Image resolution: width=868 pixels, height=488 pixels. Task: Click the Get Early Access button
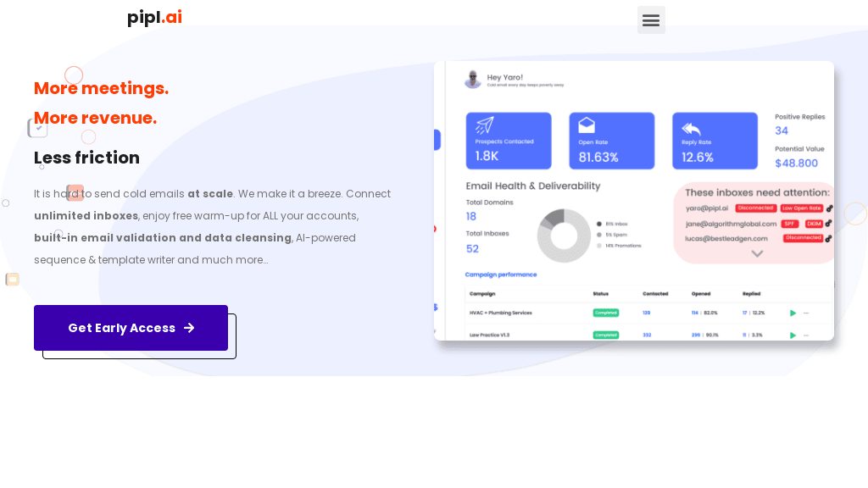(131, 328)
